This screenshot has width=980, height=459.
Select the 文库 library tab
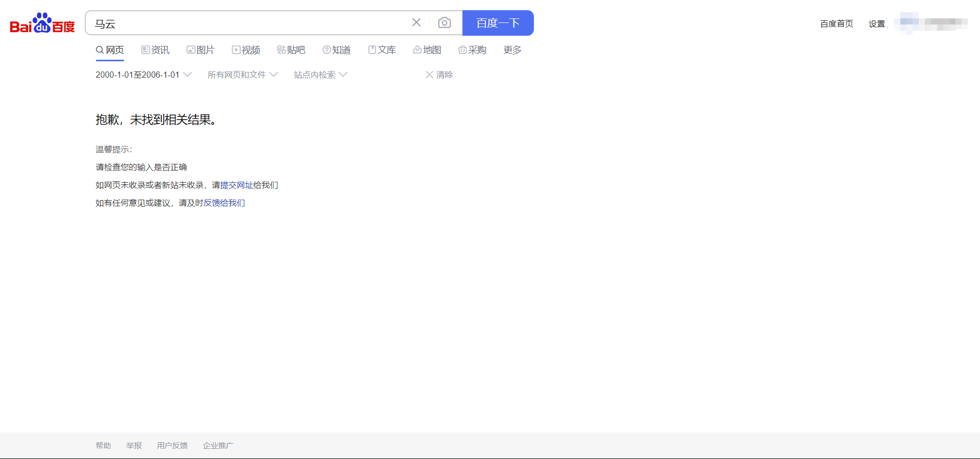point(382,50)
